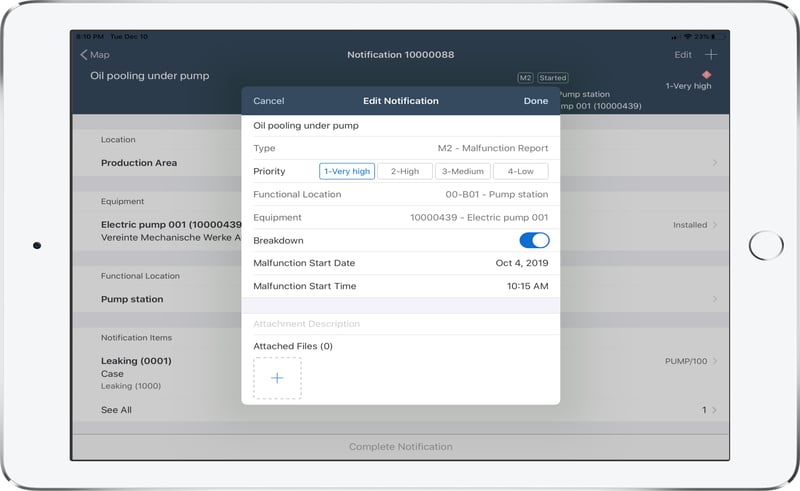Tap Production Area text

139,163
